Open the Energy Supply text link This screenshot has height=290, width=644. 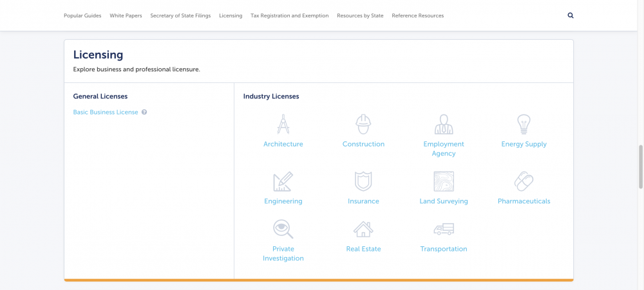click(524, 144)
